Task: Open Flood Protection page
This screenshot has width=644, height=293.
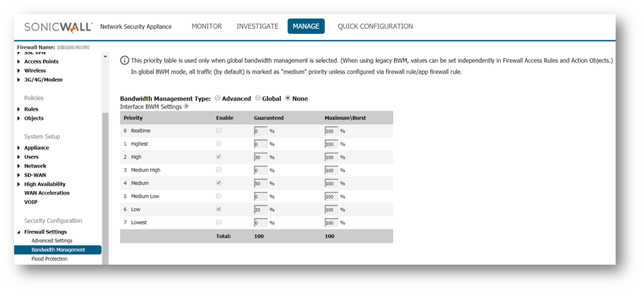Action: (x=49, y=259)
